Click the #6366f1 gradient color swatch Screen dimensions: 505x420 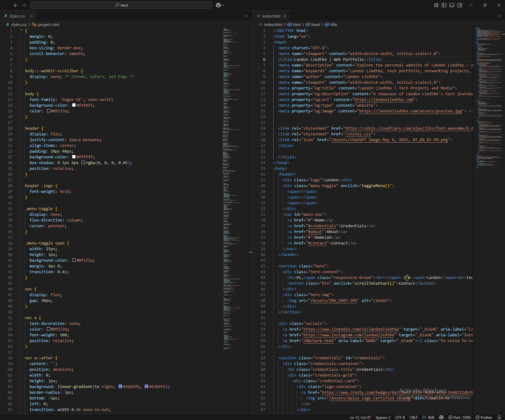(x=146, y=386)
